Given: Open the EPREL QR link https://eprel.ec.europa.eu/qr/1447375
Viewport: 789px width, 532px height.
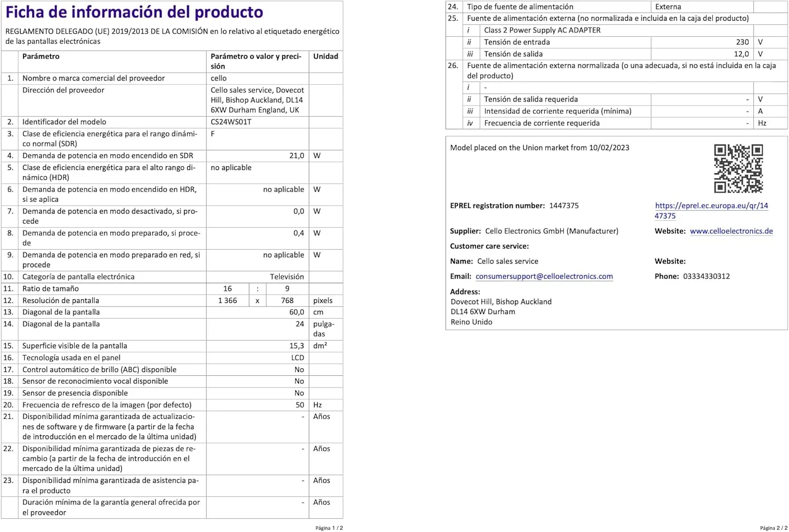Looking at the screenshot, I should pyautogui.click(x=711, y=211).
